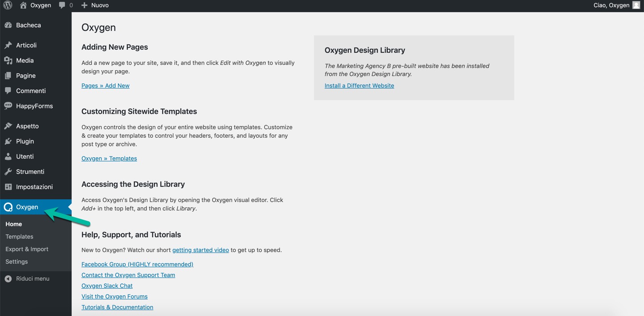Click the Commenti speech bubble icon
The width and height of the screenshot is (644, 316).
pyautogui.click(x=8, y=91)
